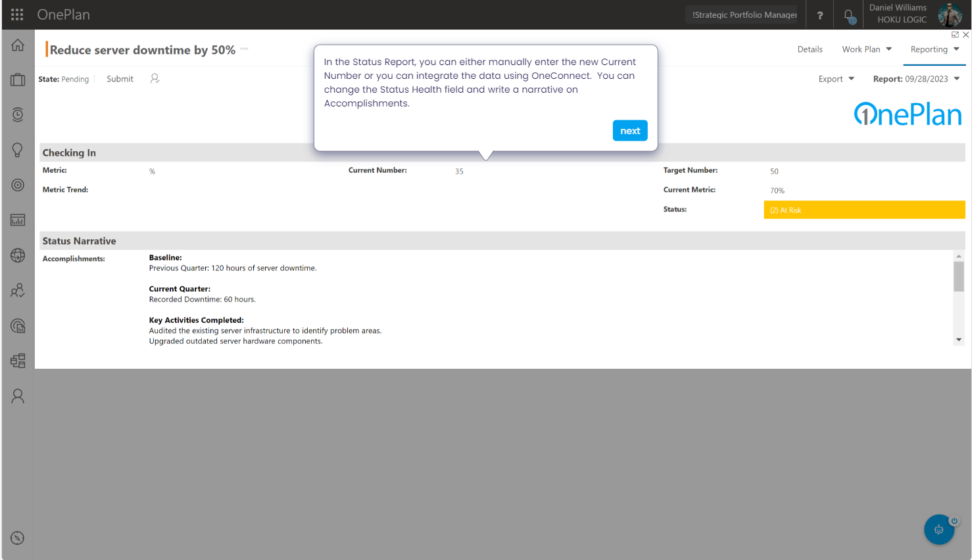Click the notification bell icon
Viewport: 972px width, 560px height.
(x=848, y=15)
